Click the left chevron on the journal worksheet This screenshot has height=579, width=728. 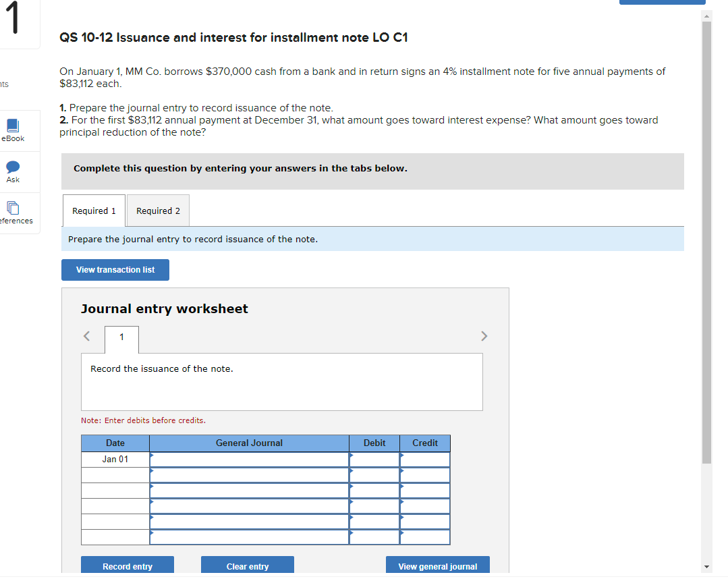click(86, 335)
